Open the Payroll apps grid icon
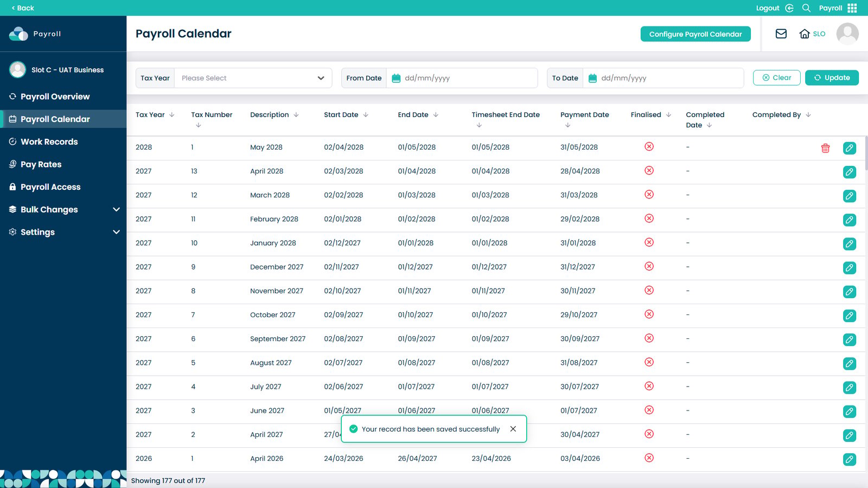The image size is (868, 488). tap(852, 8)
